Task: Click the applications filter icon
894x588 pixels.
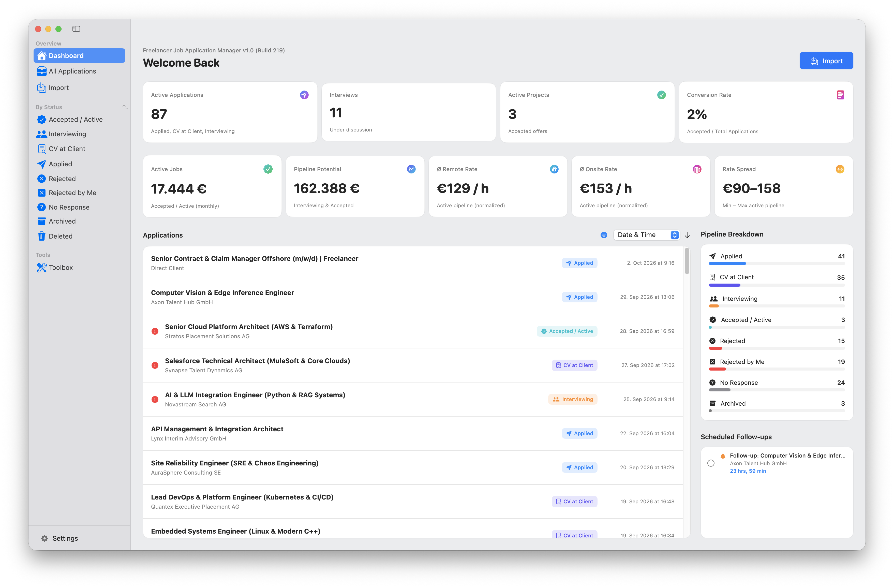Action: (604, 235)
